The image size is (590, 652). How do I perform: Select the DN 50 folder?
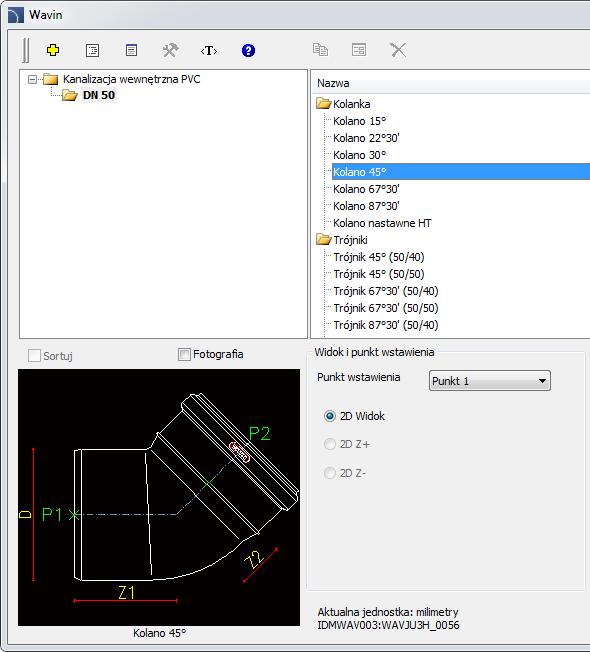click(99, 95)
